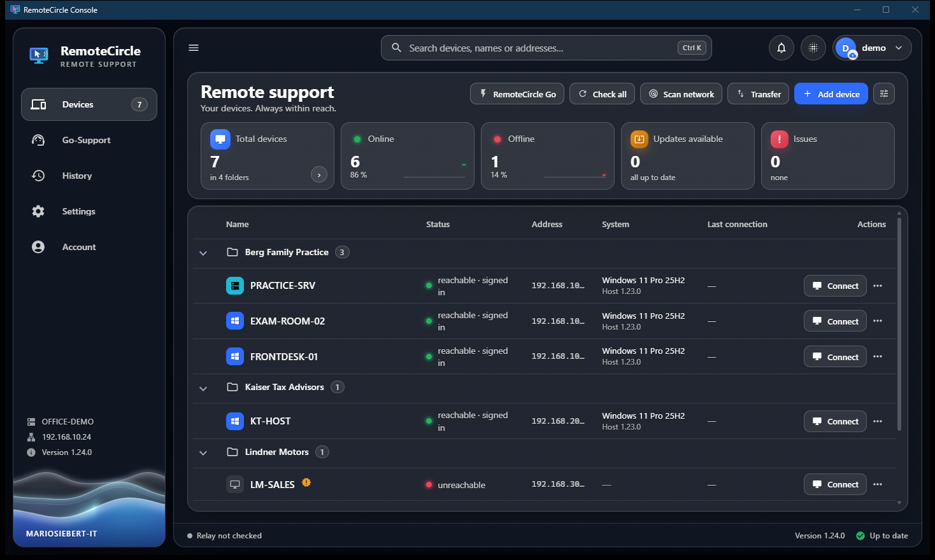Click Add device

[x=831, y=94]
